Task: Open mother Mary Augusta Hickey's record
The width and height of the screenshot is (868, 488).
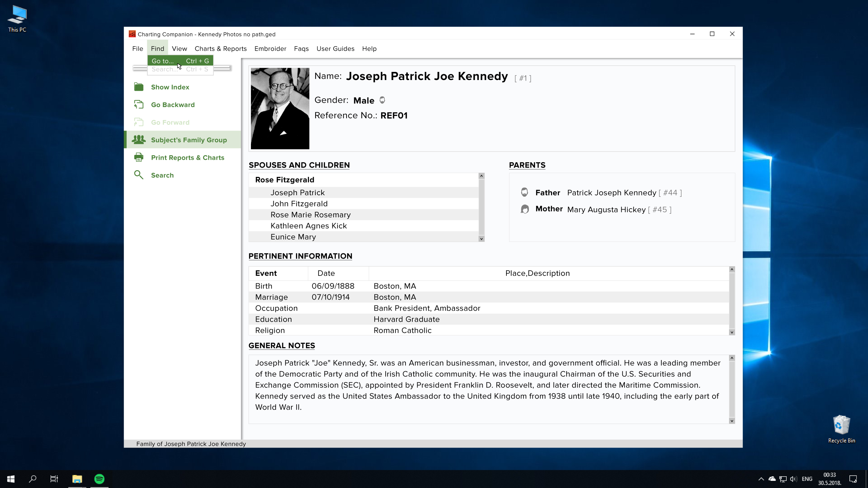Action: (606, 210)
